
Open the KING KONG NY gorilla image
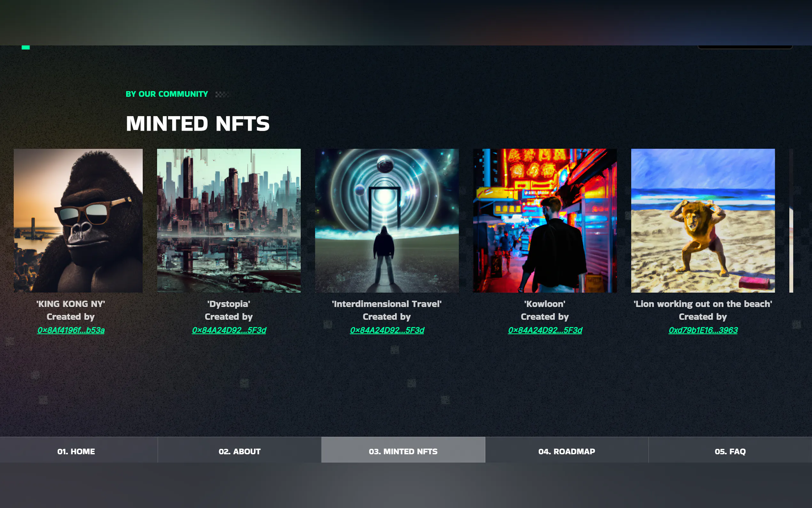(x=78, y=220)
